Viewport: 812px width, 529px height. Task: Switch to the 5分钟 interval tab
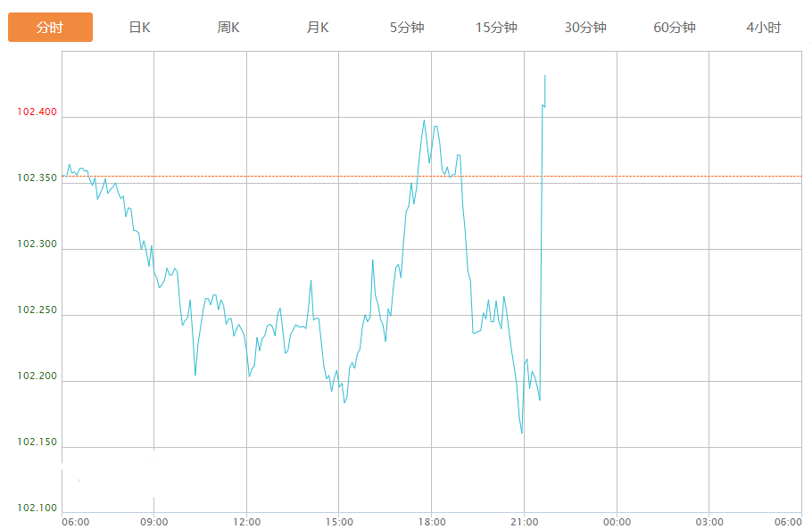[x=407, y=28]
